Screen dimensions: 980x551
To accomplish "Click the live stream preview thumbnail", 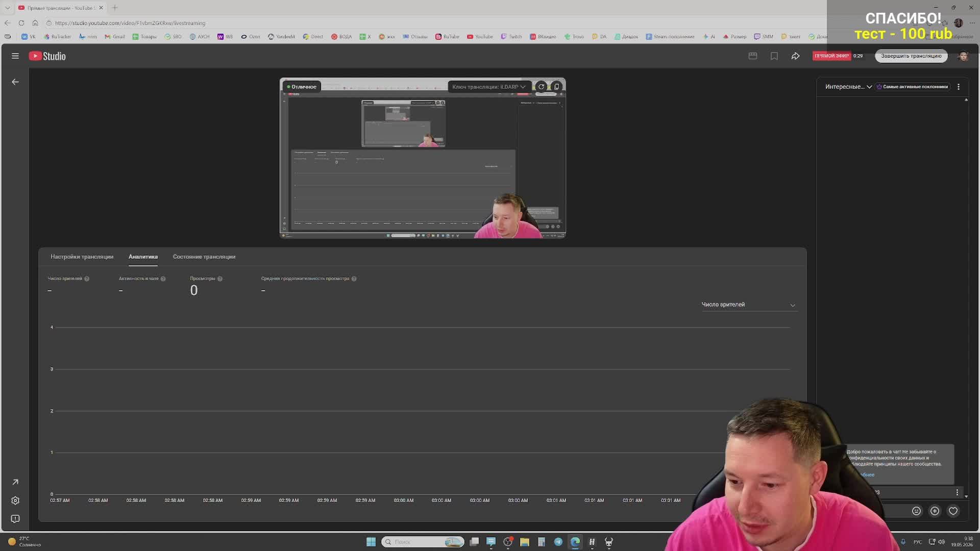I will (423, 158).
